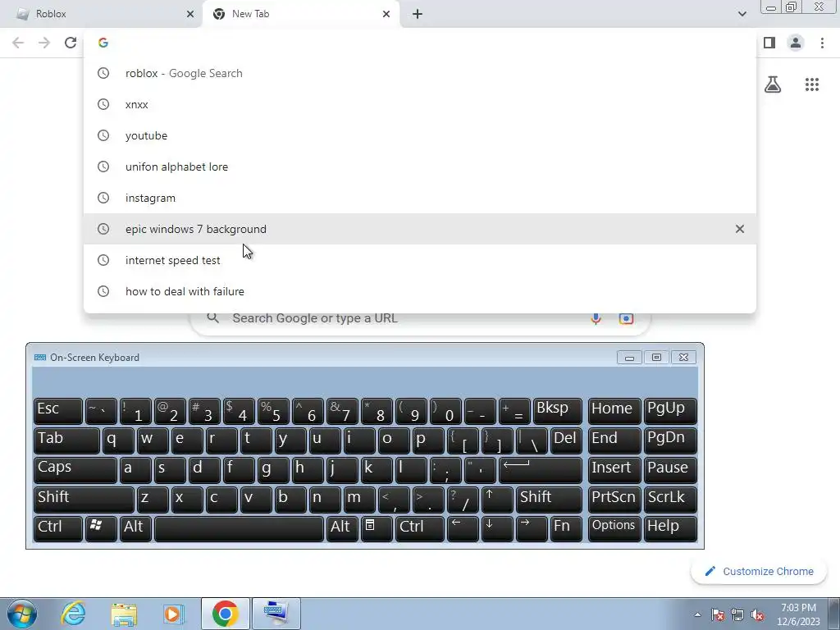Screen dimensions: 840x630
Task: Choose the 'roblox - Google Search' suggestion
Action: click(420, 73)
